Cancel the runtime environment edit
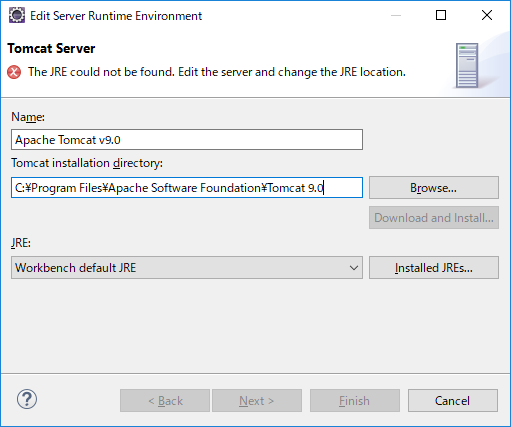 tap(453, 400)
